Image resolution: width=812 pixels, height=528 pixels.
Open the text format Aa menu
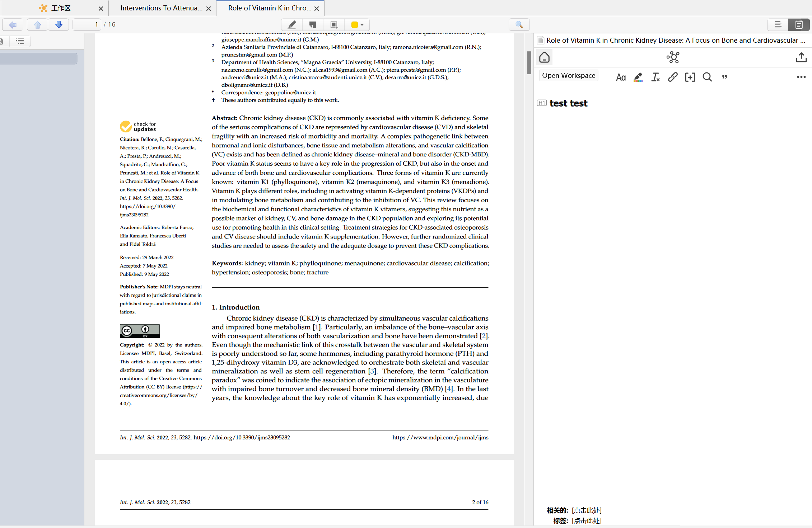[621, 77]
